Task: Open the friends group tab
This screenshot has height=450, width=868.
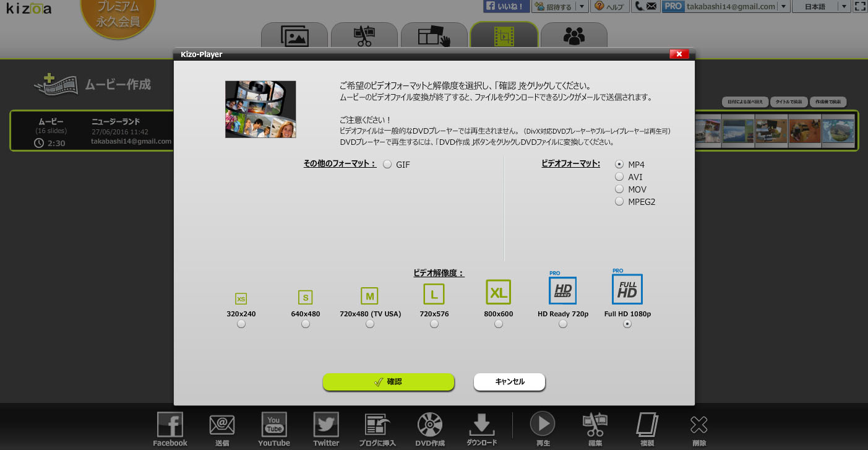Action: (574, 37)
